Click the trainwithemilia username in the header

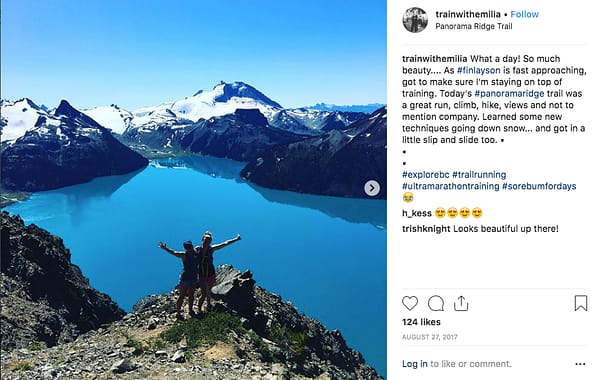pos(468,14)
